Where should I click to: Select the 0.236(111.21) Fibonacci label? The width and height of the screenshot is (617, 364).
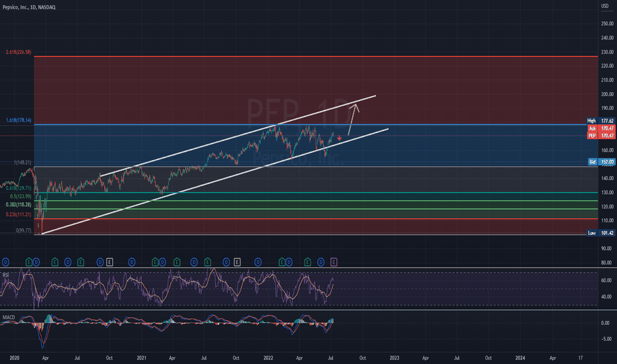pos(19,214)
